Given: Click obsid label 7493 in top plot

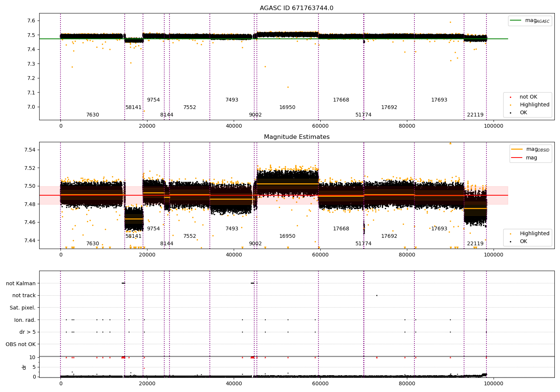Looking at the screenshot, I should point(232,100).
